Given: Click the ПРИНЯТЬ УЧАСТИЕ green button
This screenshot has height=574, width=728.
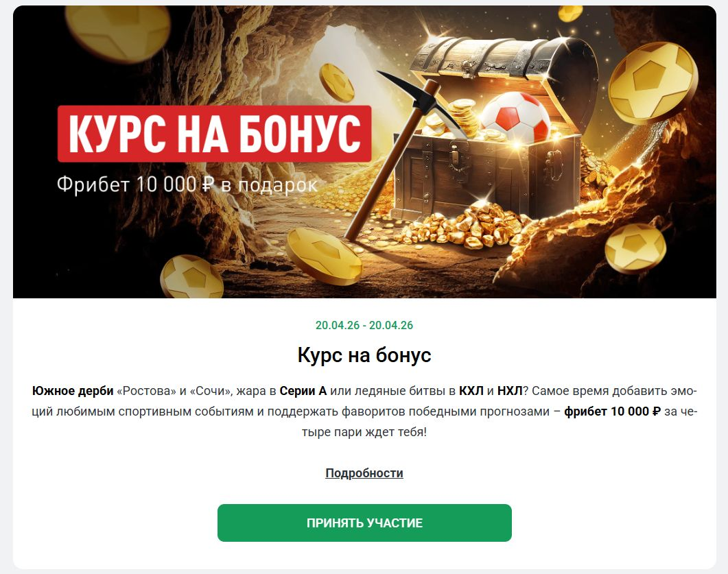Looking at the screenshot, I should coord(364,523).
